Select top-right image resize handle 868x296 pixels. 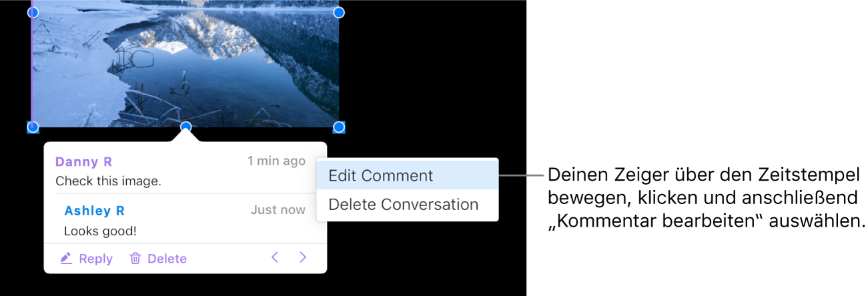339,12
